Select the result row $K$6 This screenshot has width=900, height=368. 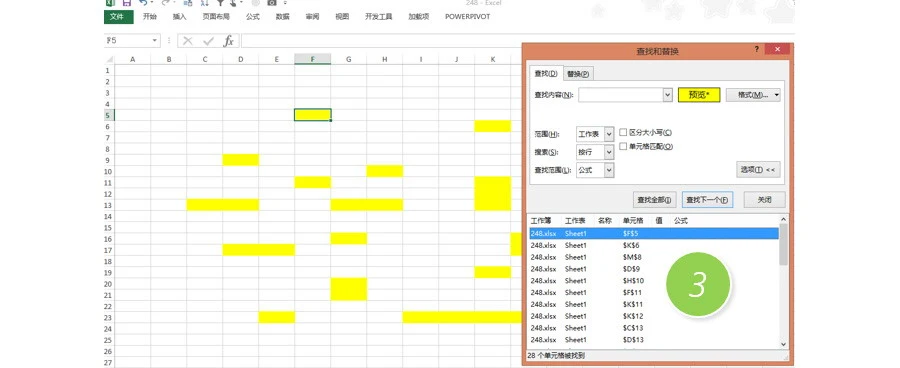click(x=653, y=245)
